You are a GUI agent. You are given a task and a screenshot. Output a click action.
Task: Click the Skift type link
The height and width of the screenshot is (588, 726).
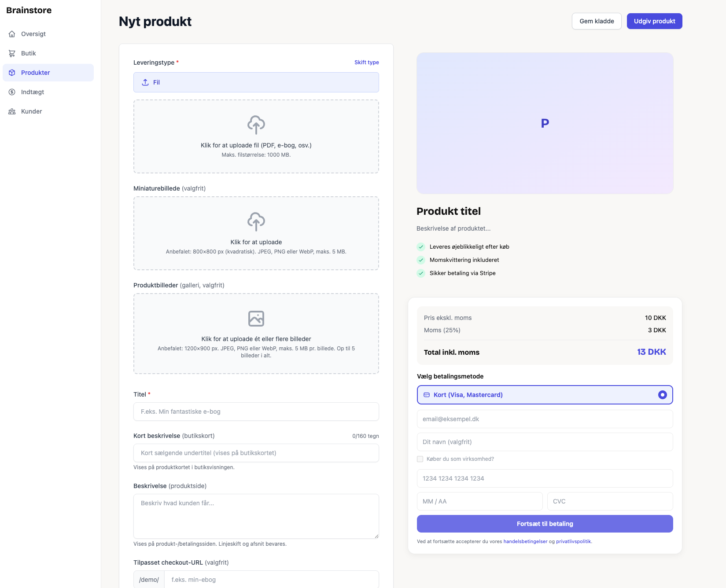pyautogui.click(x=367, y=62)
